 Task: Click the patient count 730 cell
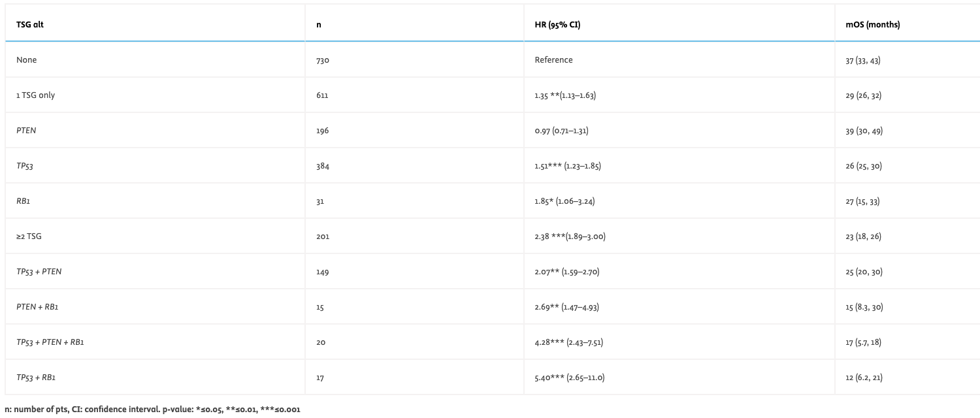tap(323, 60)
